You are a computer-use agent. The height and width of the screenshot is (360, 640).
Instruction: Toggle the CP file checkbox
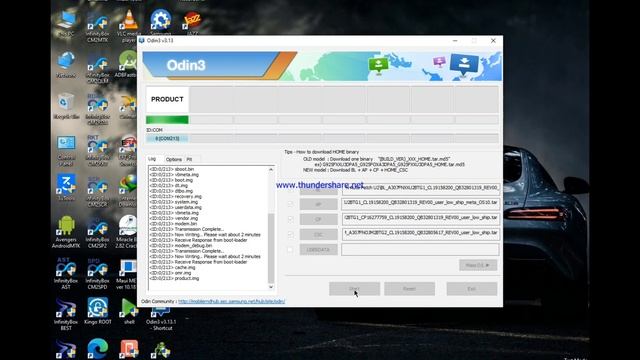(290, 219)
